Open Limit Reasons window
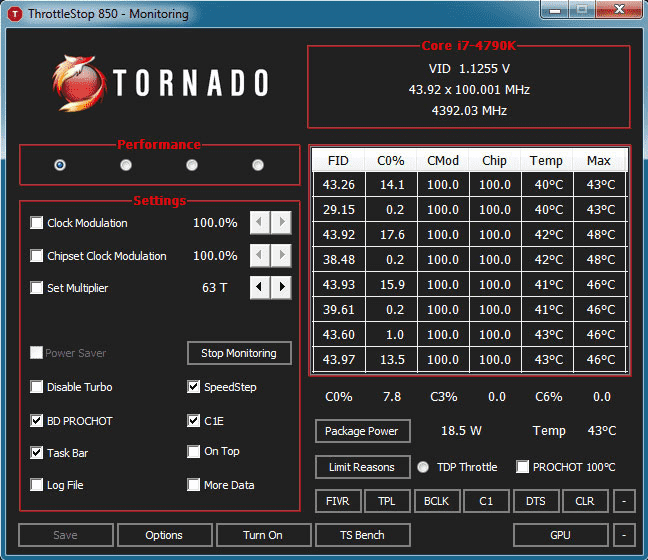 click(362, 467)
